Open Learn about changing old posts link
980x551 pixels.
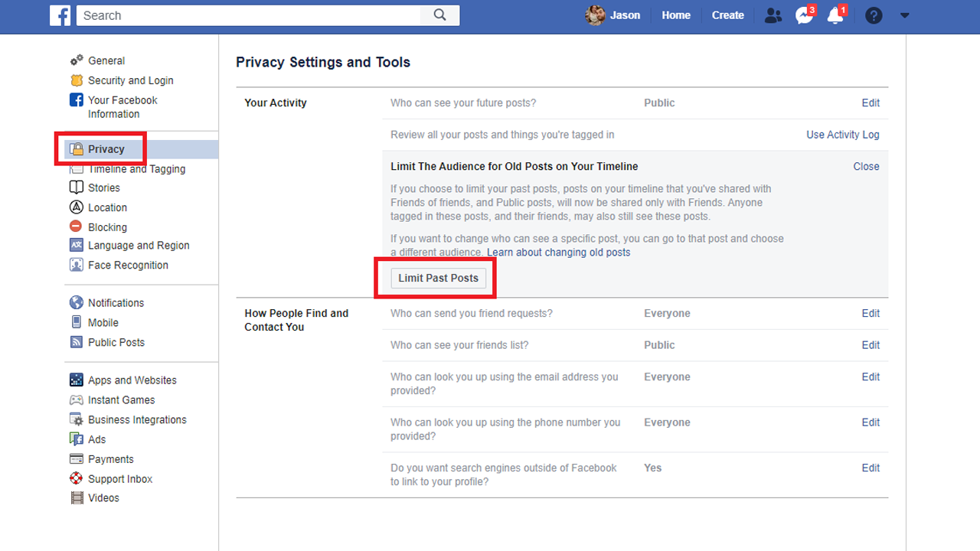point(559,253)
